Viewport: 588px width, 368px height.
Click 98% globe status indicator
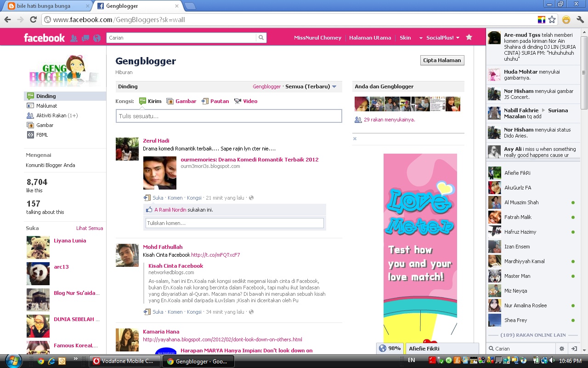pos(390,349)
